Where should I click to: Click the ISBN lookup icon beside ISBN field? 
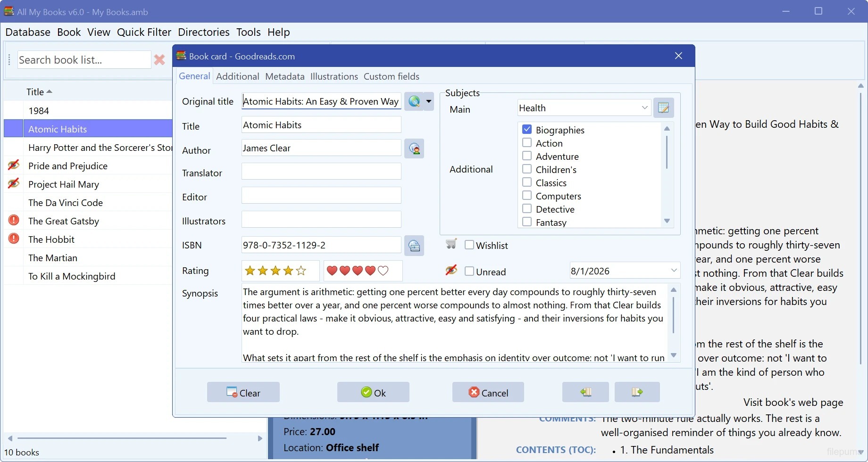point(414,246)
